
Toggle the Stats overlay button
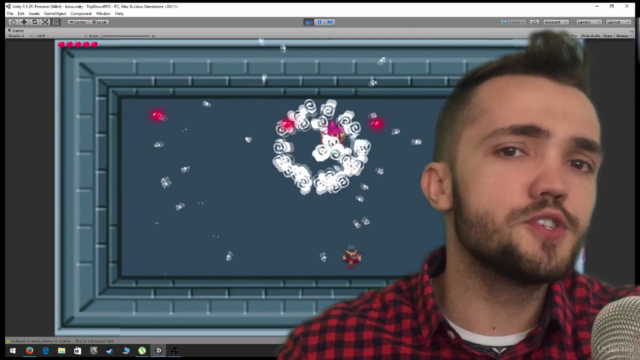(608, 36)
